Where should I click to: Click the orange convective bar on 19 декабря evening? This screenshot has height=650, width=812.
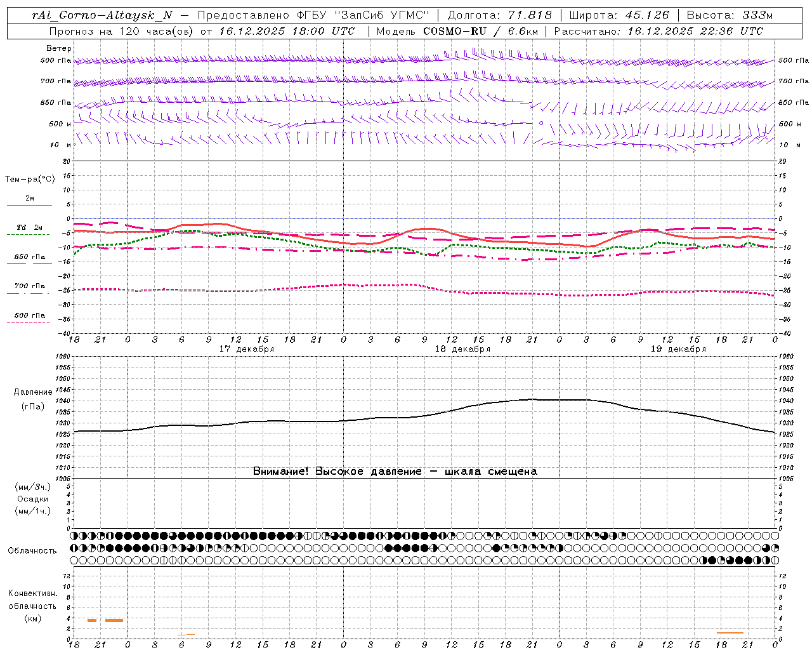click(x=730, y=632)
